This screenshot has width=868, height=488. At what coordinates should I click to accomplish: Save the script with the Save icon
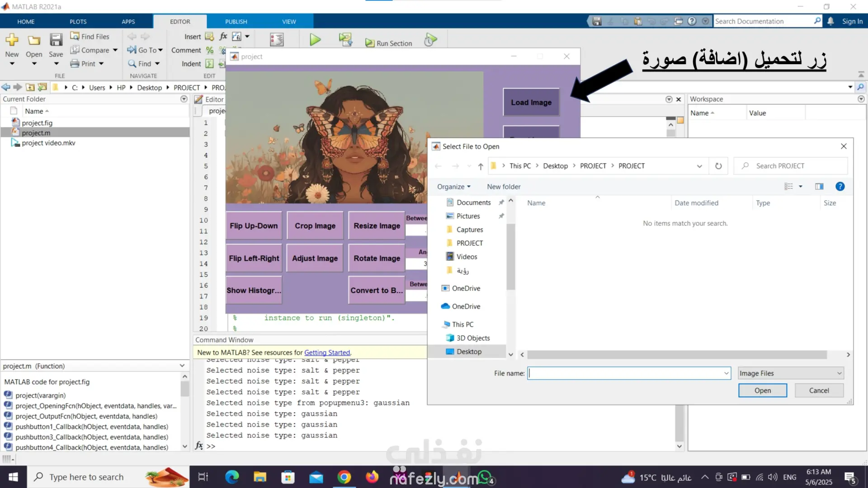coord(56,40)
